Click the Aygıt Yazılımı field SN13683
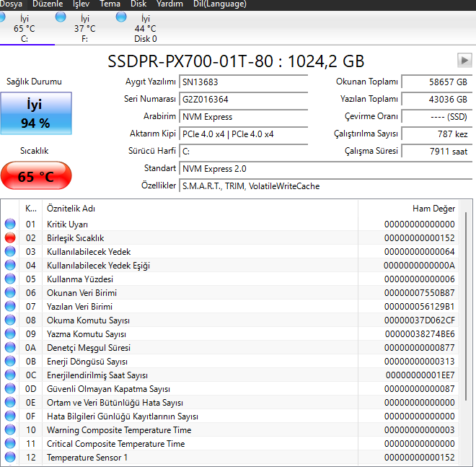 (244, 82)
